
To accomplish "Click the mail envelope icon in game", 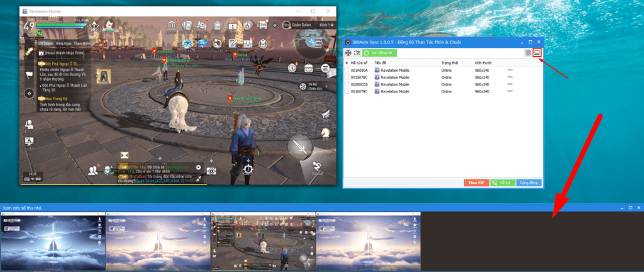I will tap(125, 155).
